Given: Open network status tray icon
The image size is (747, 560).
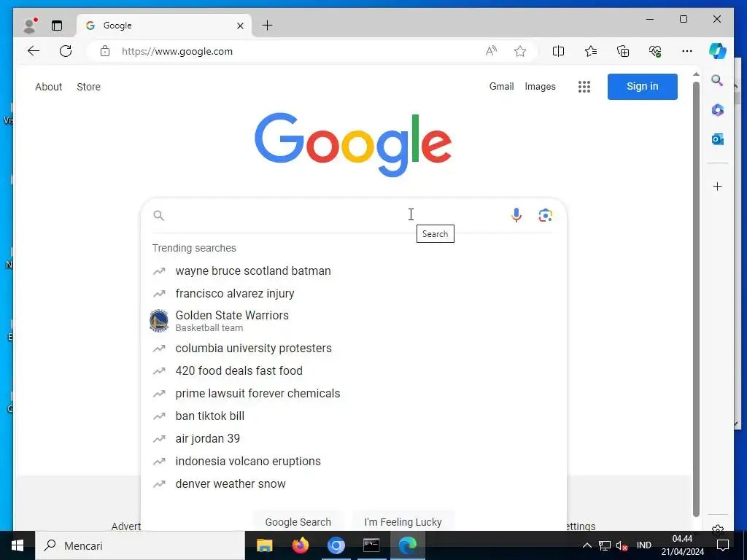Looking at the screenshot, I should click(x=605, y=545).
